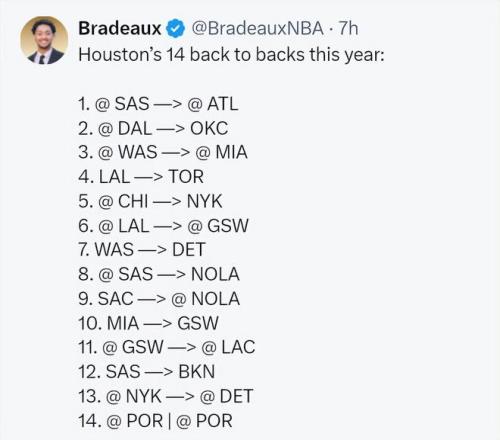Click line 12 SAS to BKN
Screen dimensions: 500x440
[x=147, y=372]
